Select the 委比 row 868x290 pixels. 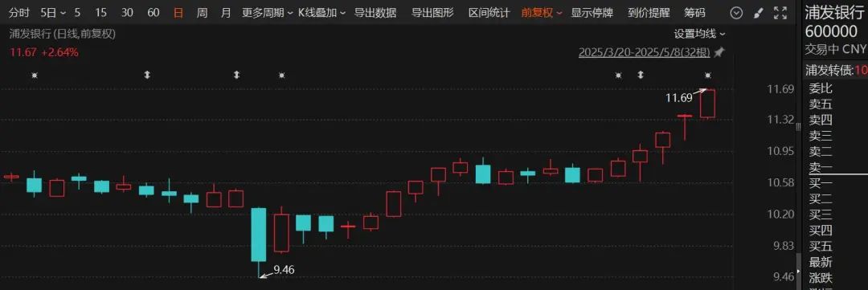tap(821, 88)
